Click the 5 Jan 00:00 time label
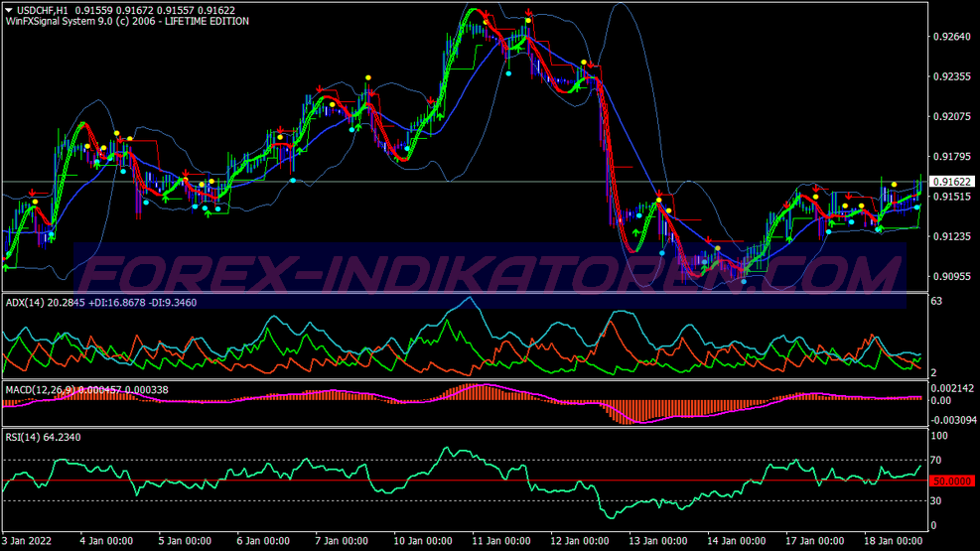This screenshot has width=980, height=551. point(185,541)
